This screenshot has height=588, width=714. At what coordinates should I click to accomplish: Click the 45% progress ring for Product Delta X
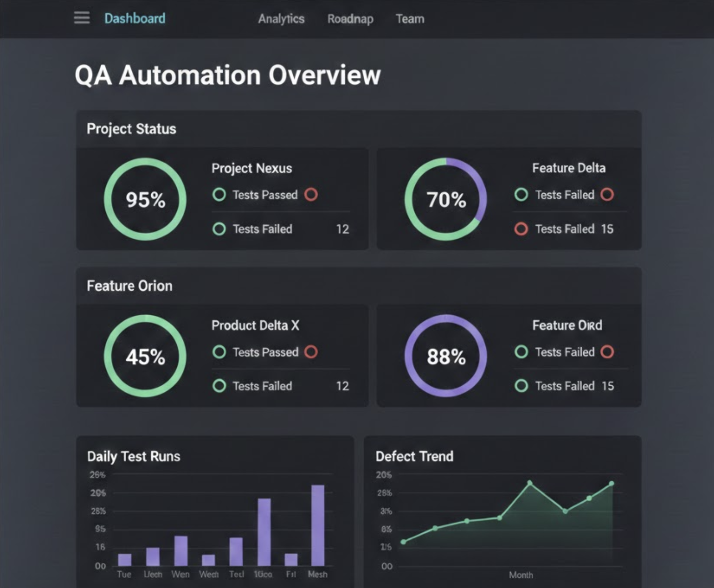(145, 356)
